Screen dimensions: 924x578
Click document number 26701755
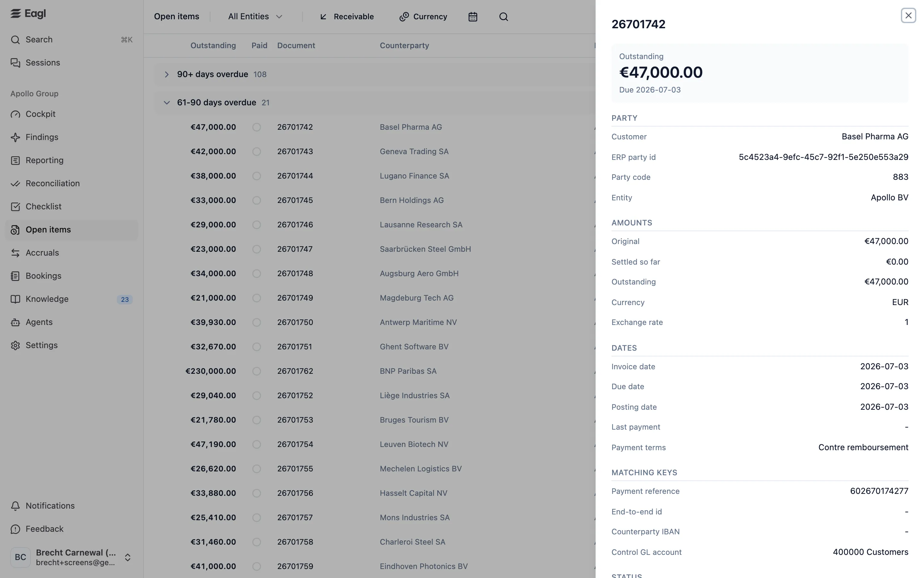[x=295, y=469]
